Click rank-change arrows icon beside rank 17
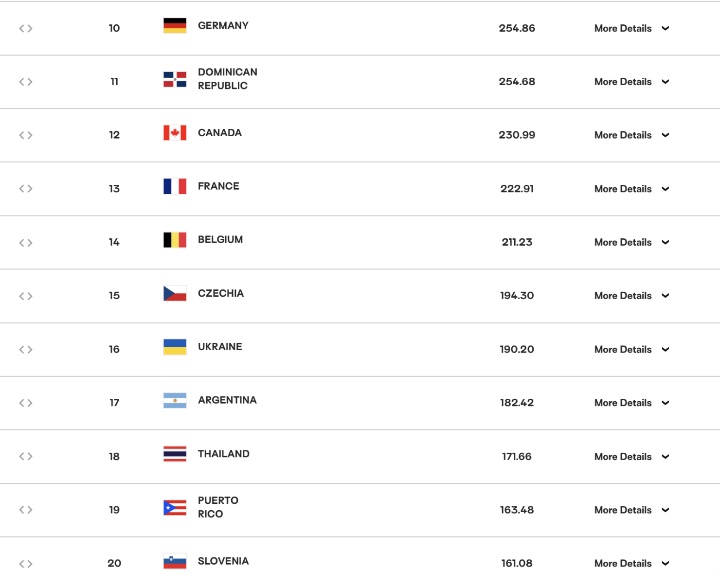Viewport: 720px width, 588px height. (x=26, y=403)
